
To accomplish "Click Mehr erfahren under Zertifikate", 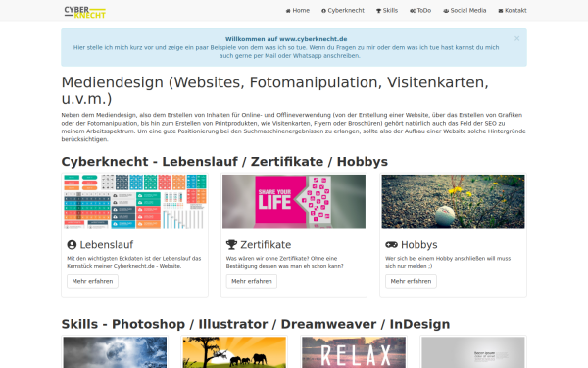I will [x=252, y=281].
